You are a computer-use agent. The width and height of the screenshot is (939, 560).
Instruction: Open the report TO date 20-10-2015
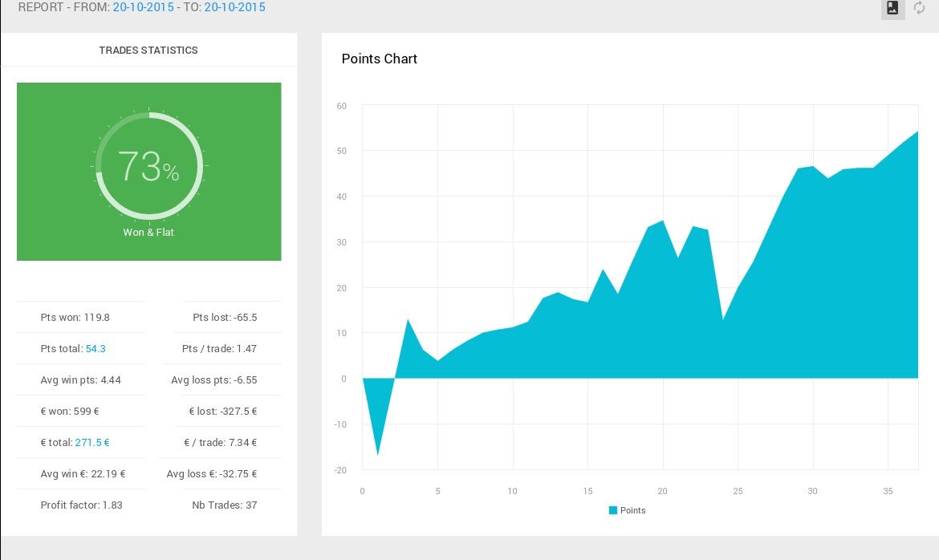click(x=235, y=7)
